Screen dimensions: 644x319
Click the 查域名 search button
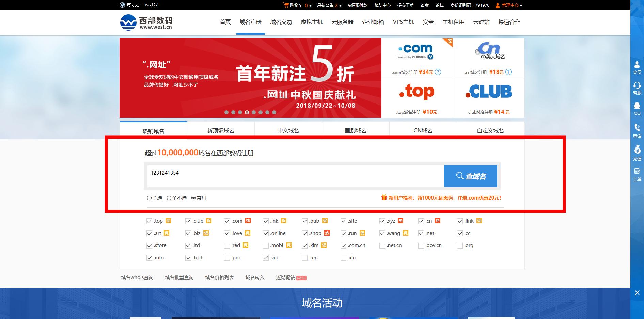[471, 176]
